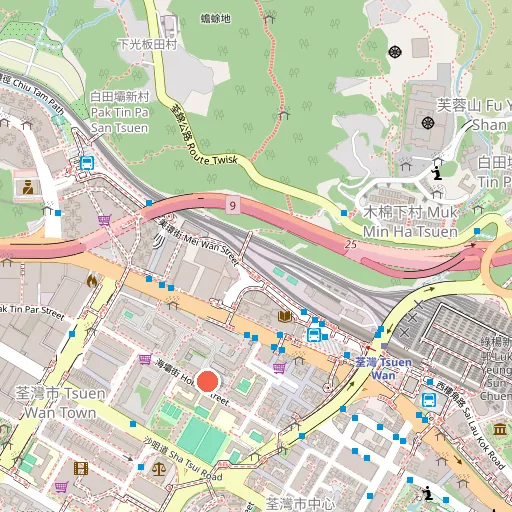Click the bus station icon near Pak Tin Pa San Tsuen
Viewport: 512px width, 512px height.
click(x=87, y=163)
